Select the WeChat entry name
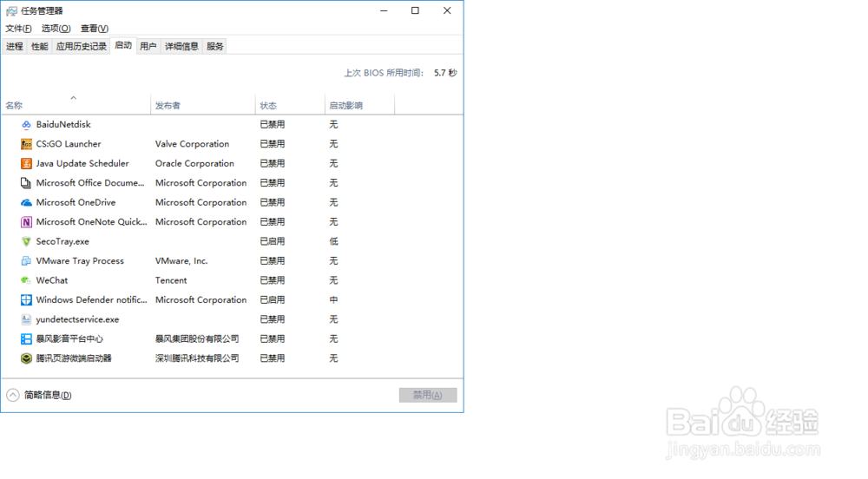This screenshot has width=868, height=479. click(52, 280)
